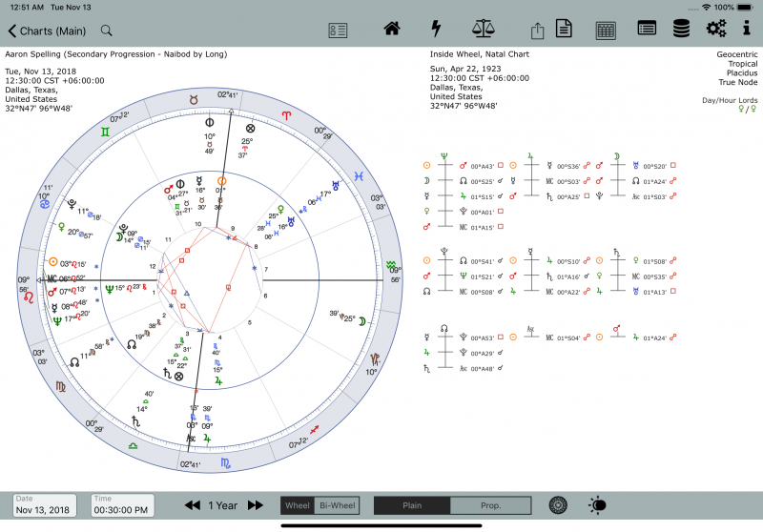Tap the Pisces sign glyph on wheel

pyautogui.click(x=359, y=176)
